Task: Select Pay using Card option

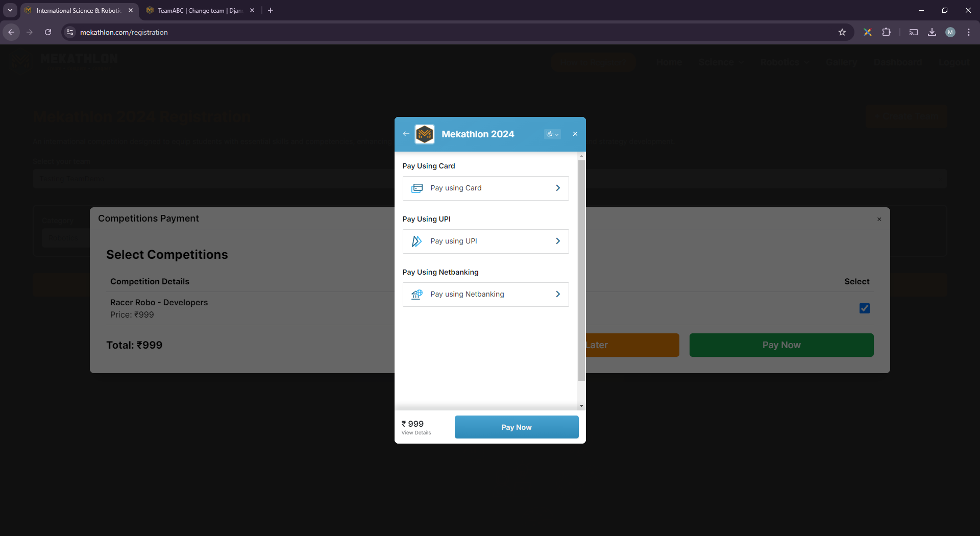Action: 486,188
